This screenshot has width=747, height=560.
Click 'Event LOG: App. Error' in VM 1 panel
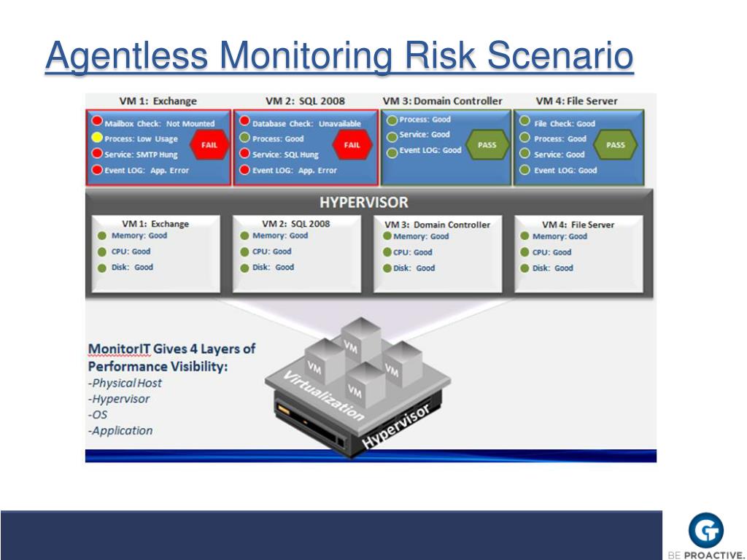click(x=147, y=171)
